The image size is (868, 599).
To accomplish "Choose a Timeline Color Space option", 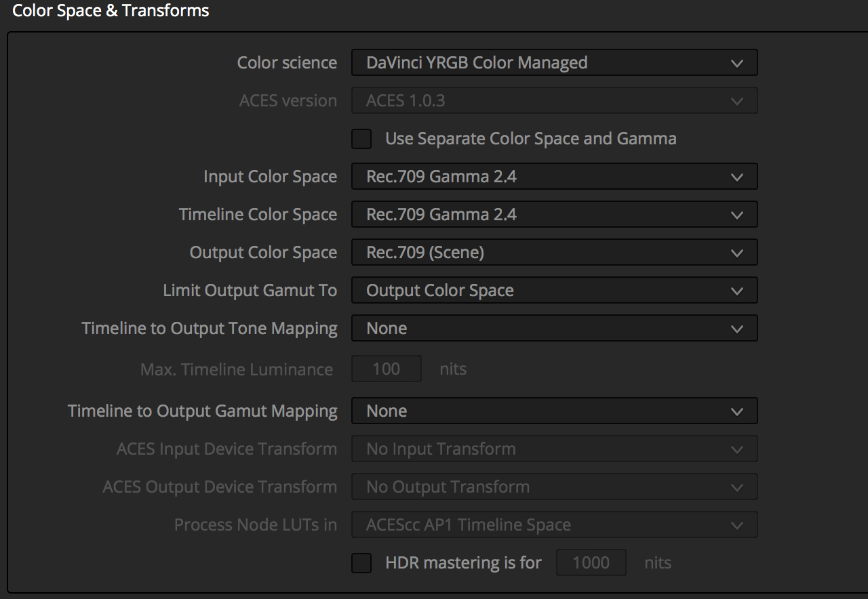I will (554, 214).
